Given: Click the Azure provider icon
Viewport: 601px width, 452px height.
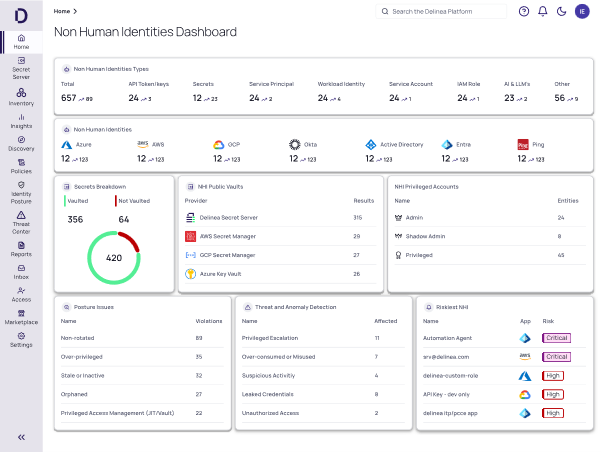Looking at the screenshot, I should 67,145.
